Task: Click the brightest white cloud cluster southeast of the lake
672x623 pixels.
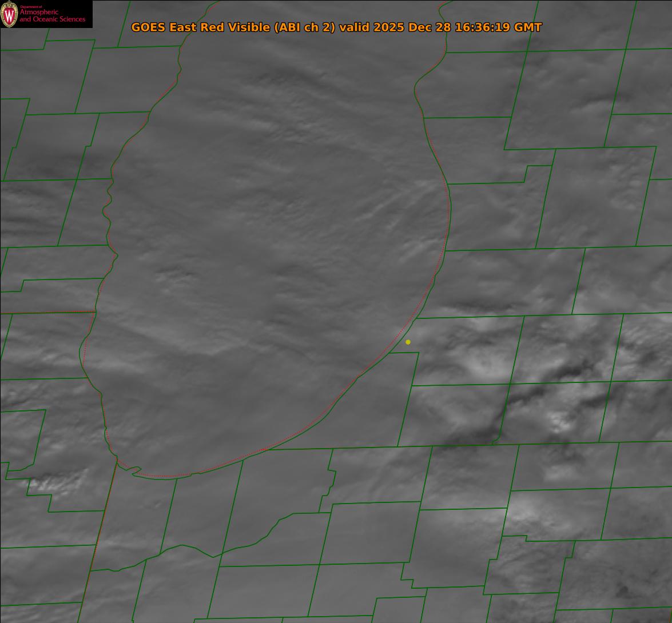Action: 558,422
